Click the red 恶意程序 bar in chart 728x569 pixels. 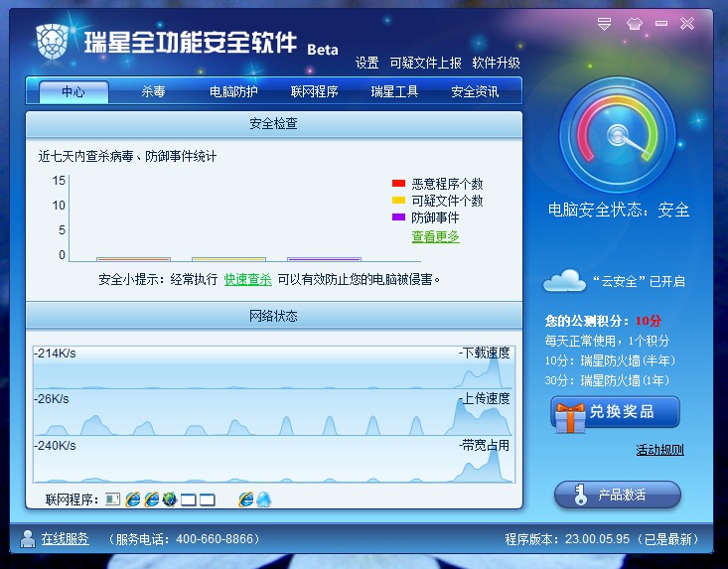click(133, 259)
